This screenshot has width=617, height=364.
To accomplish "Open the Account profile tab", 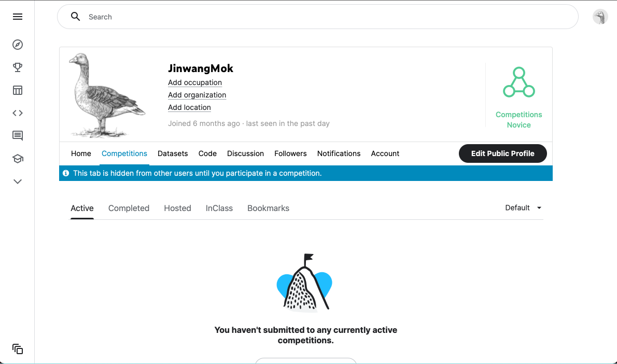I will [385, 153].
